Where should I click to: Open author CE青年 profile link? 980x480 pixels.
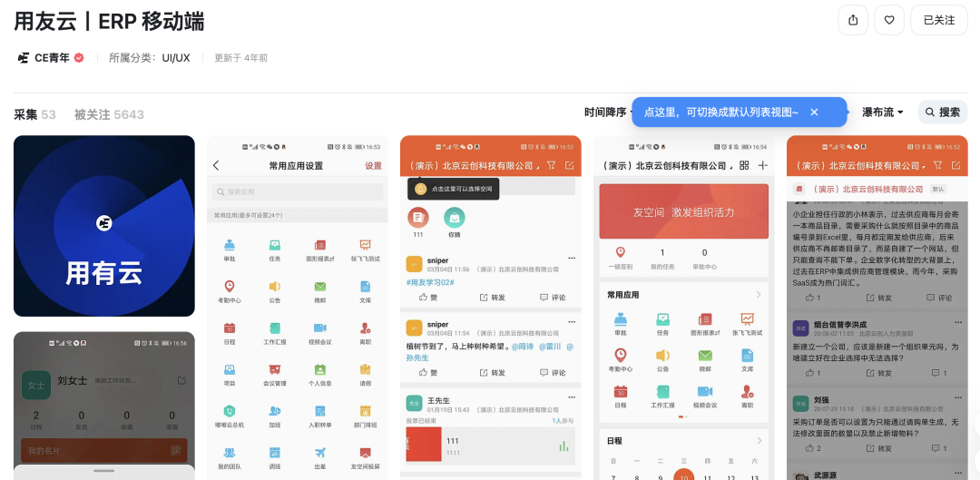coord(51,58)
